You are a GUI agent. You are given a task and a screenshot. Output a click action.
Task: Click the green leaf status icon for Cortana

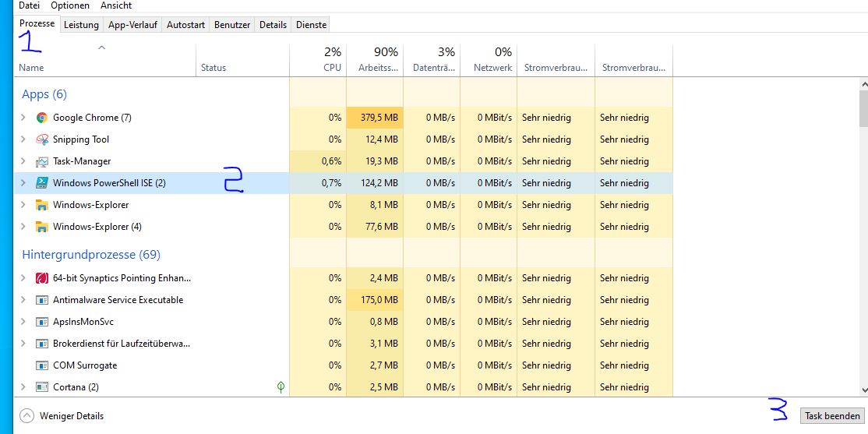[281, 387]
